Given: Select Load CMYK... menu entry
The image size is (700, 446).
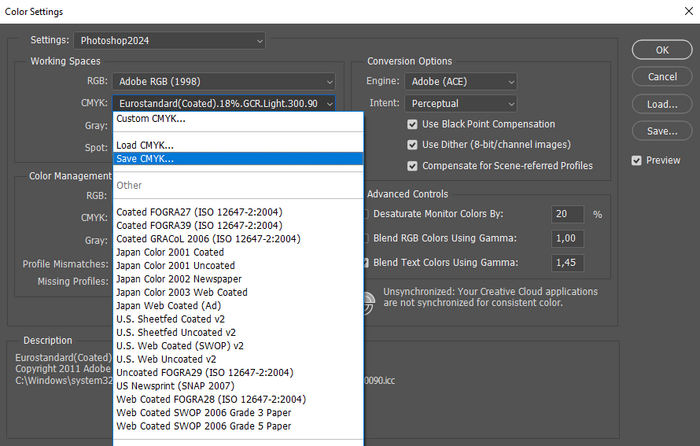Looking at the screenshot, I should pyautogui.click(x=145, y=146).
